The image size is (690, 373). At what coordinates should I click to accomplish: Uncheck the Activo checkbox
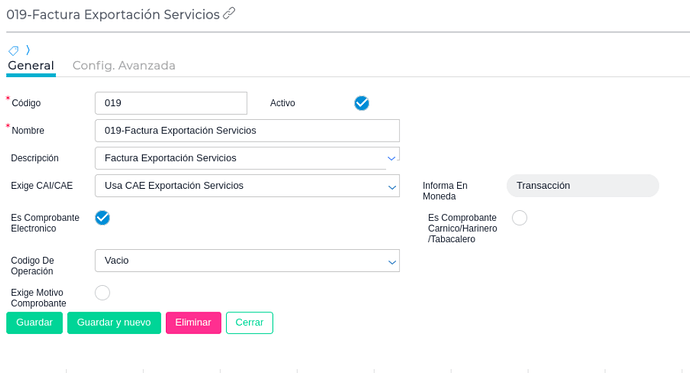[362, 103]
